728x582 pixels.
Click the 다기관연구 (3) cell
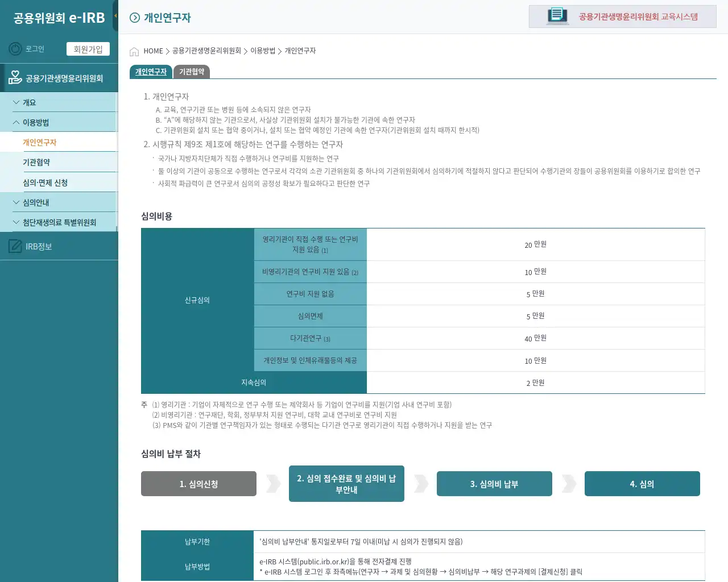click(310, 338)
